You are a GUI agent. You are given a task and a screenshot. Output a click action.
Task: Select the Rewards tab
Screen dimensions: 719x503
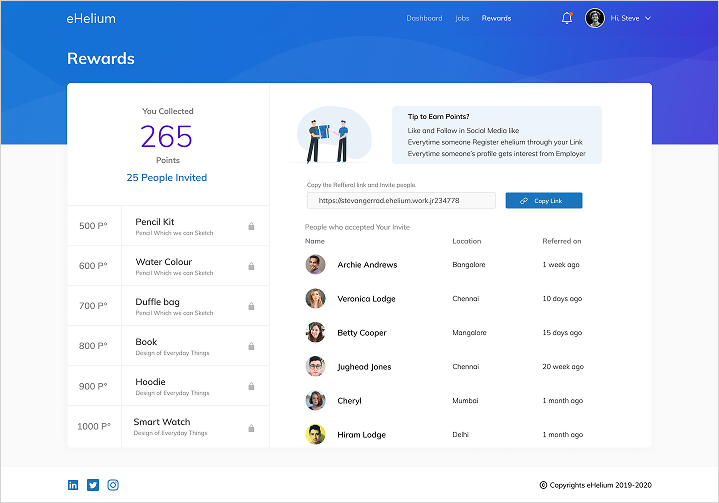tap(496, 18)
